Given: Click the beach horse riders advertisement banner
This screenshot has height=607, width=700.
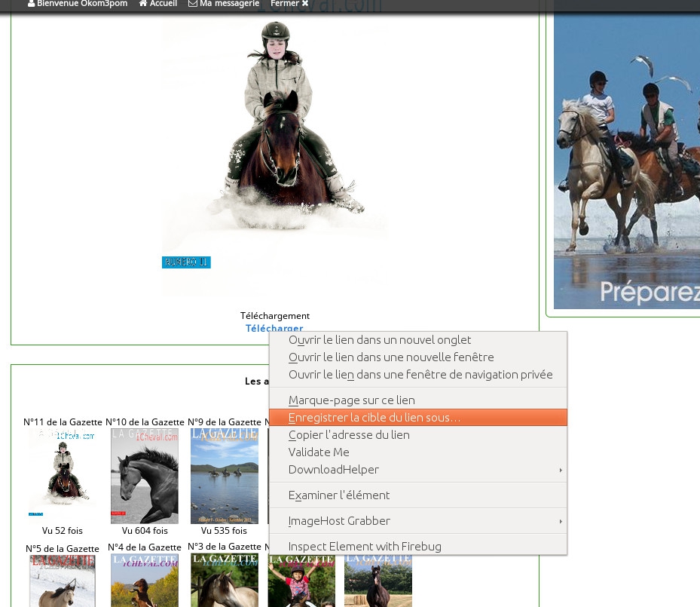Looking at the screenshot, I should click(626, 155).
